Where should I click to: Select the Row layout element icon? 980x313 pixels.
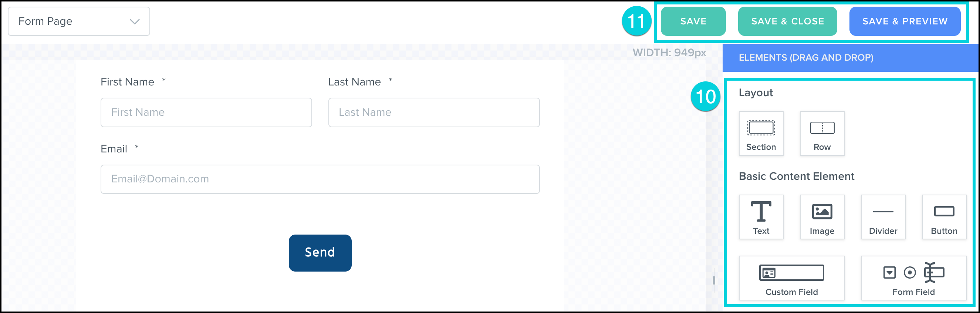coord(822,133)
